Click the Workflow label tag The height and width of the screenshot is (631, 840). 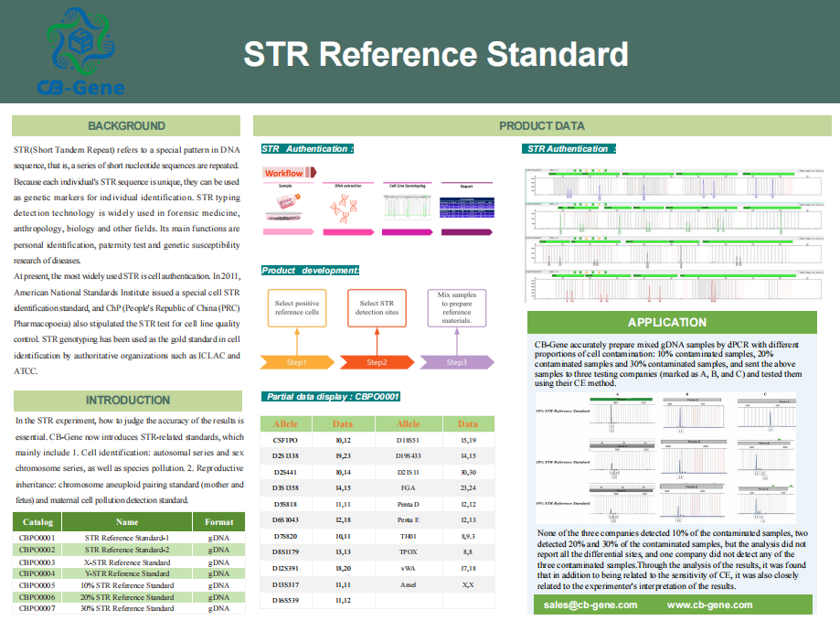click(x=286, y=173)
